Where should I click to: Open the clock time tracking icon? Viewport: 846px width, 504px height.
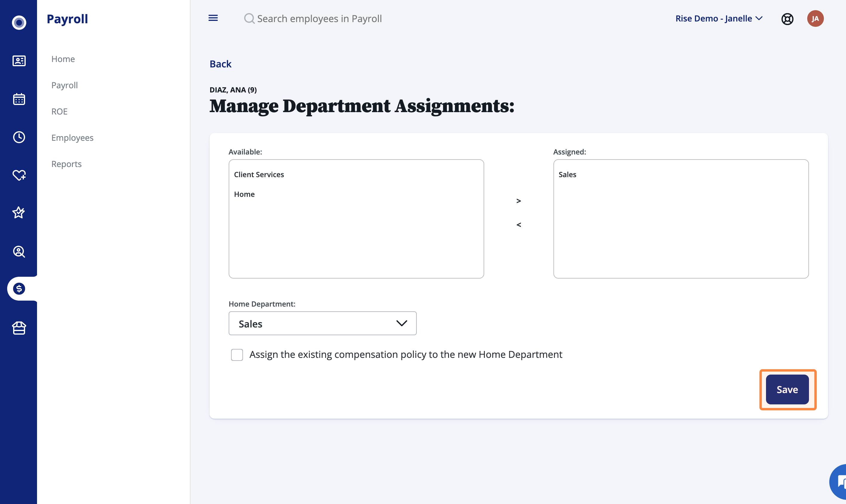pos(19,137)
